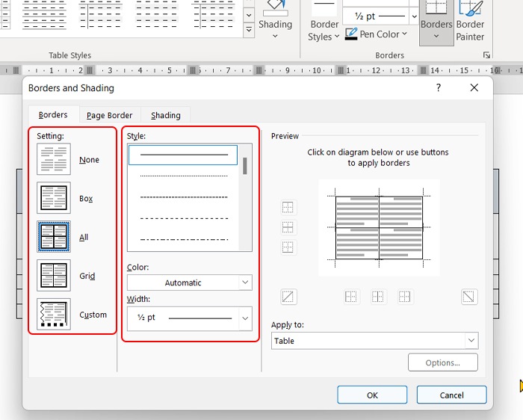Choose the Grid border setting icon

54,276
